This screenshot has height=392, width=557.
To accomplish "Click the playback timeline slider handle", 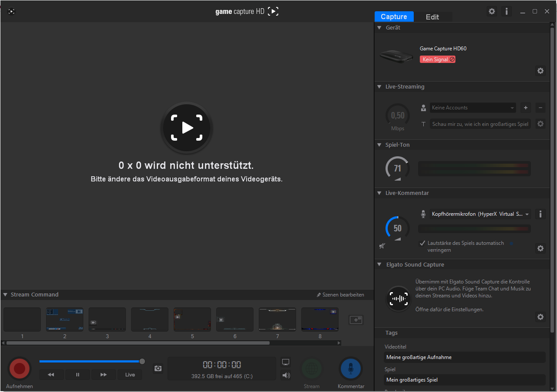I will 142,361.
